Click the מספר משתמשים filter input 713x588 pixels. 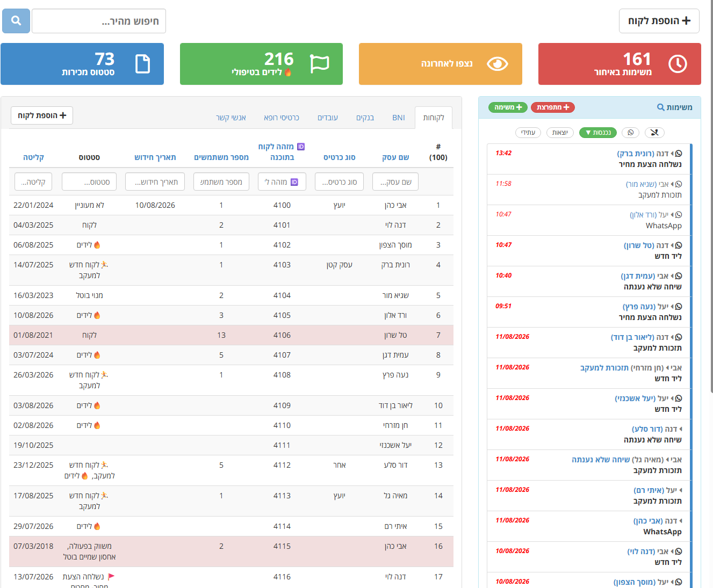tap(221, 182)
